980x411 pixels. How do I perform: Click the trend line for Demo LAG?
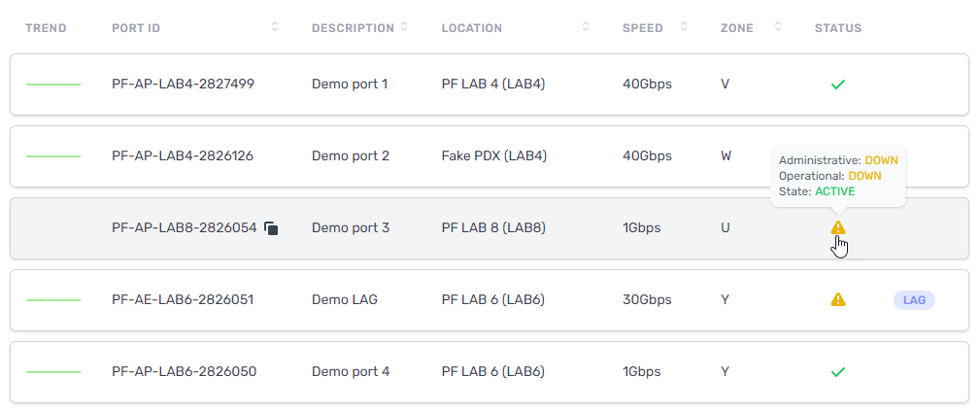coord(53,300)
